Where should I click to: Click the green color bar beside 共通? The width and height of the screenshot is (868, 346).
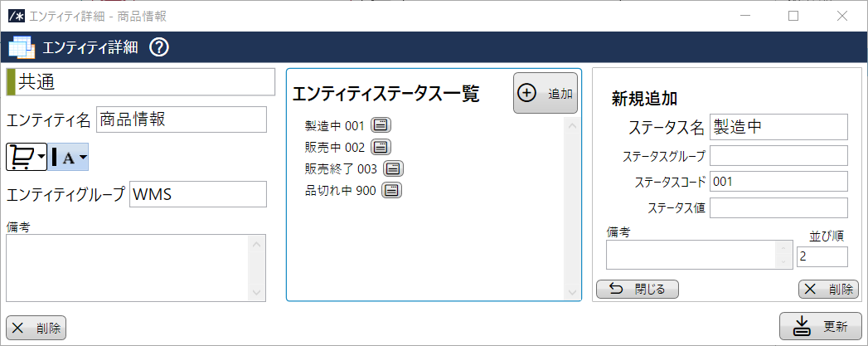point(10,83)
